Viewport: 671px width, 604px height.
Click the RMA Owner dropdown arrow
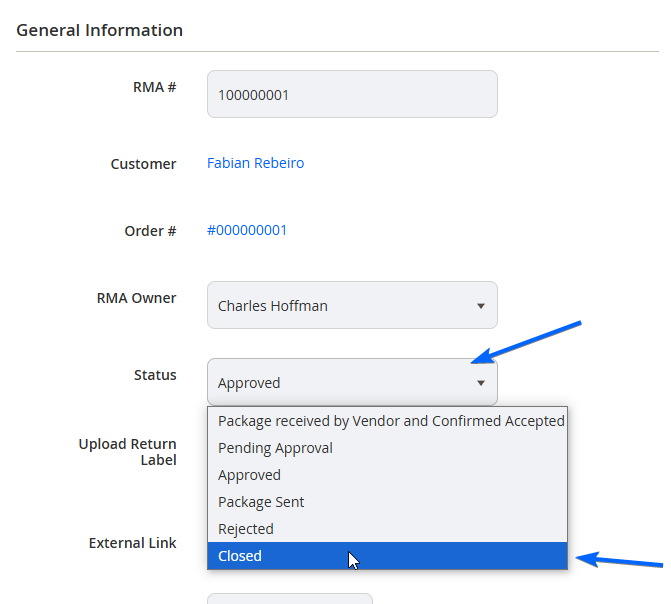pos(481,306)
